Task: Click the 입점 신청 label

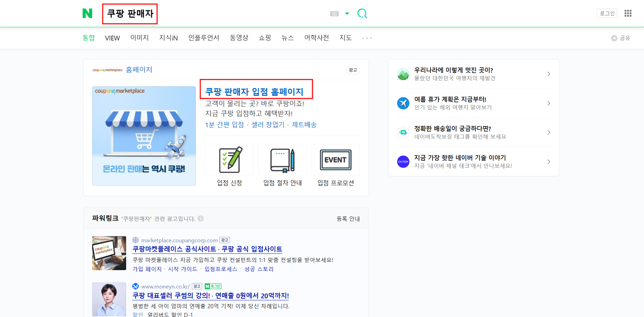Action: [x=230, y=183]
